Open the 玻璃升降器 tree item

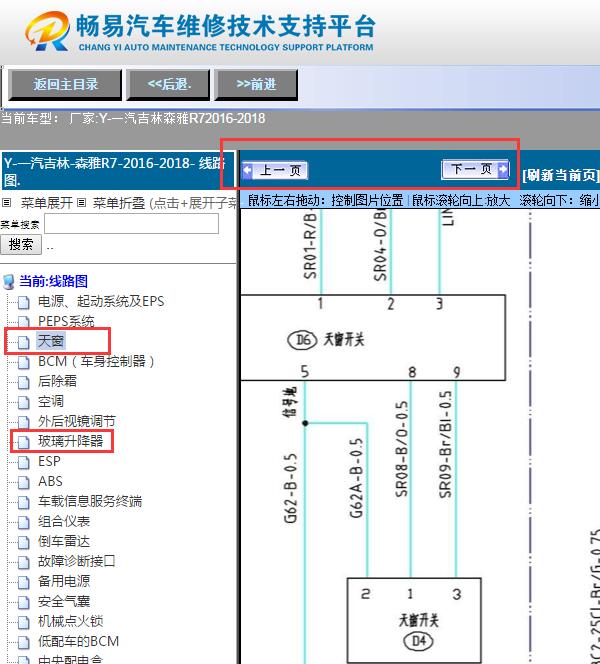coord(70,441)
